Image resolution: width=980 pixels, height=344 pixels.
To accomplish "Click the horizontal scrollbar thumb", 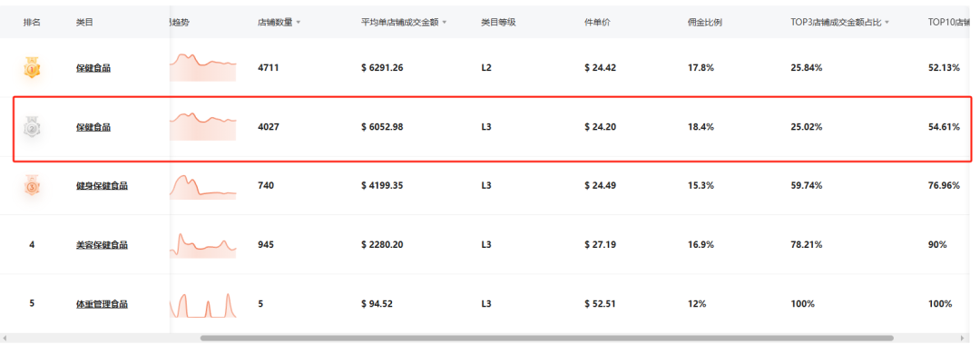I will pyautogui.click(x=547, y=339).
